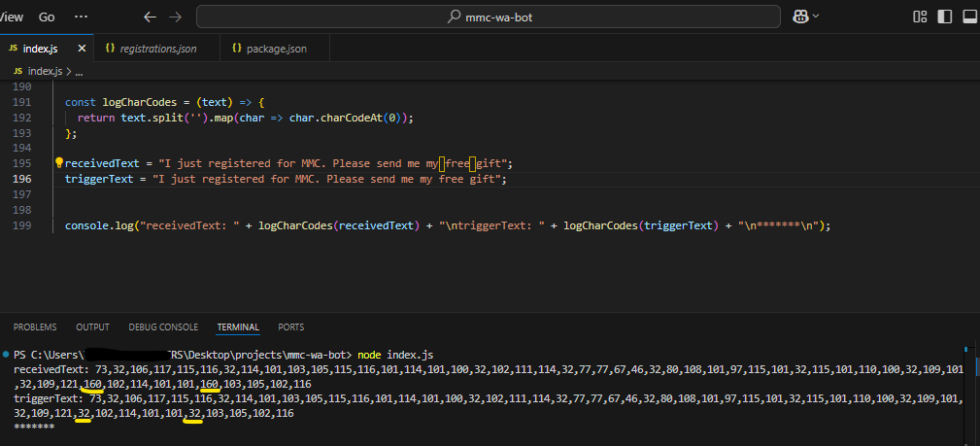Viewport: 980px width, 446px height.
Task: Expand the Copilot dropdown arrow
Action: click(x=815, y=17)
